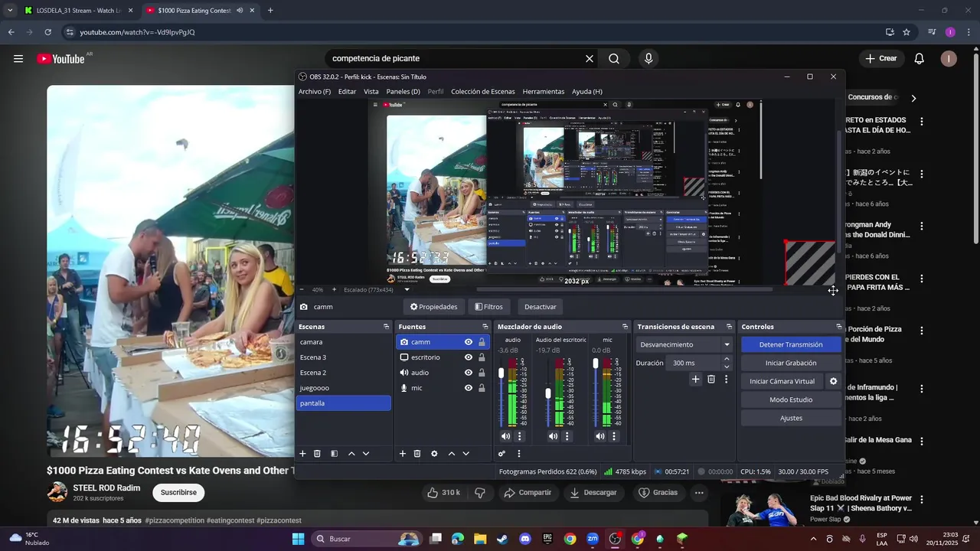Pop out the Escenas dock panel
Viewport: 980px width, 551px height.
point(386,327)
